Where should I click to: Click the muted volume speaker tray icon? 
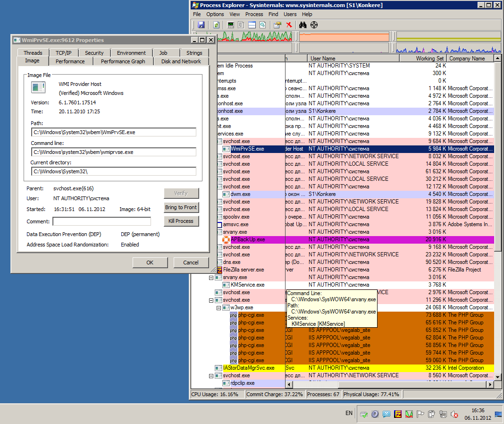point(454,414)
